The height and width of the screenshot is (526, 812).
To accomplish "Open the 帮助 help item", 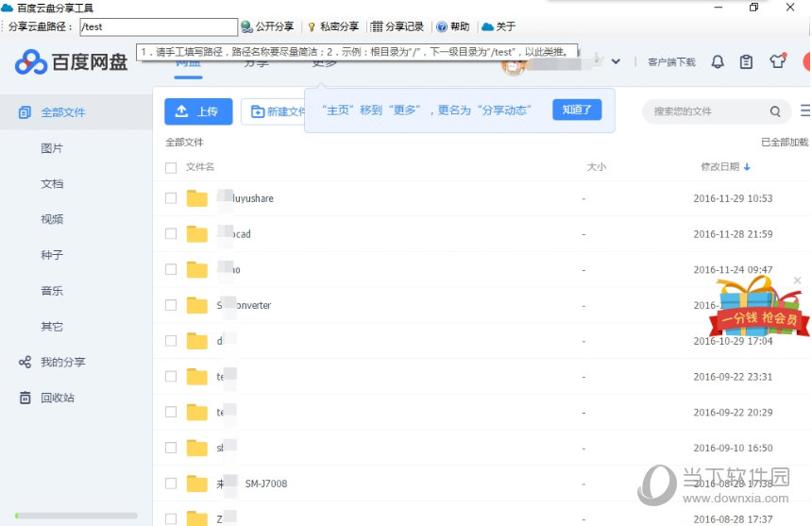I will [452, 26].
